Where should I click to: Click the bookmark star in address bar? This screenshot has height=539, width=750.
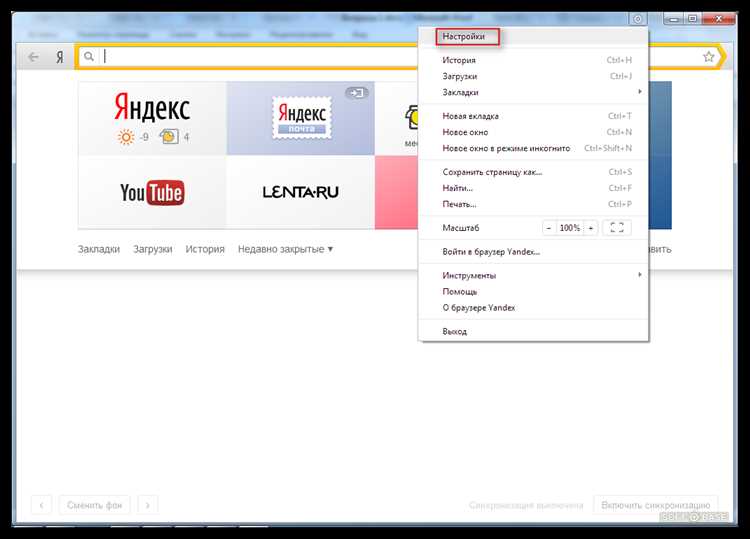click(709, 57)
